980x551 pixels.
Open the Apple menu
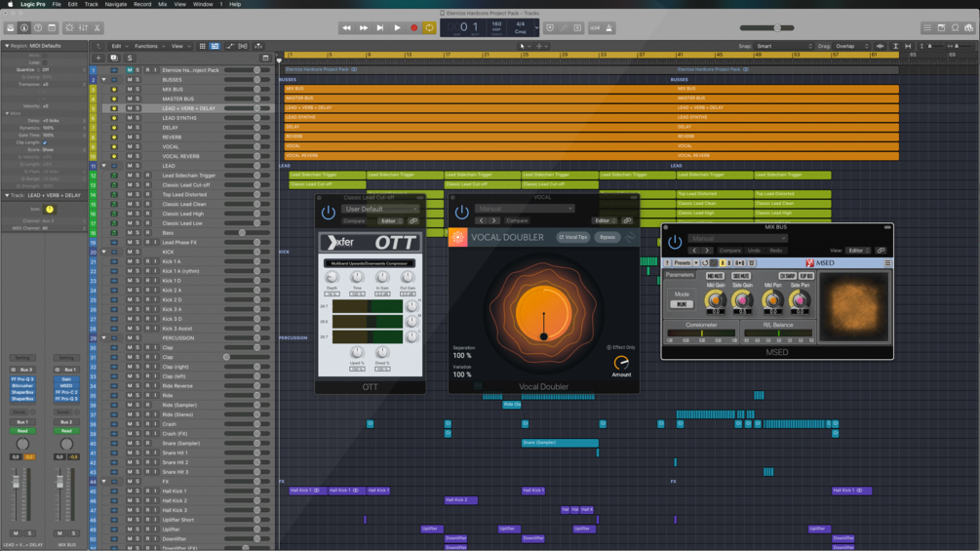[x=10, y=4]
